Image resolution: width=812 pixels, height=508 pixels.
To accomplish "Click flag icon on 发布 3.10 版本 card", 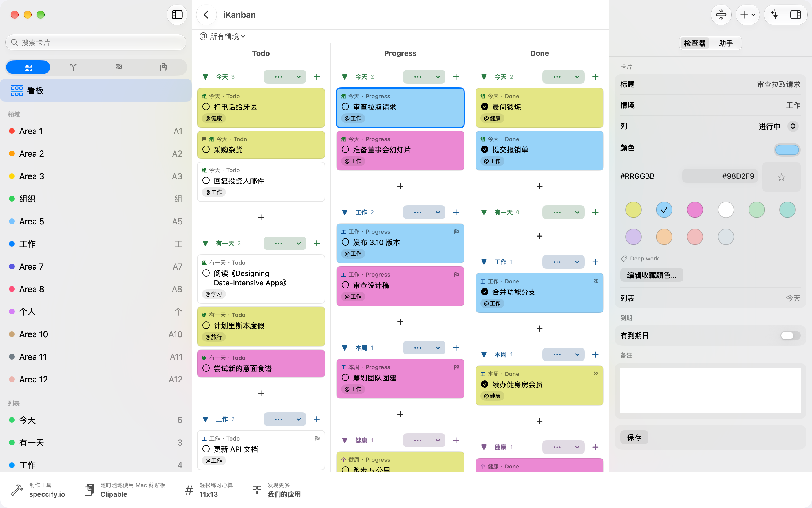I will tap(457, 231).
